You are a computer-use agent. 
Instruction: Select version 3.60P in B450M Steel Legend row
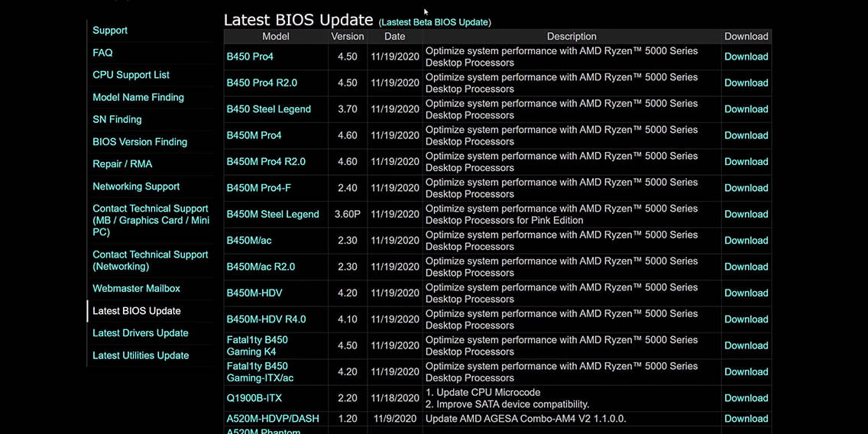[x=348, y=214]
